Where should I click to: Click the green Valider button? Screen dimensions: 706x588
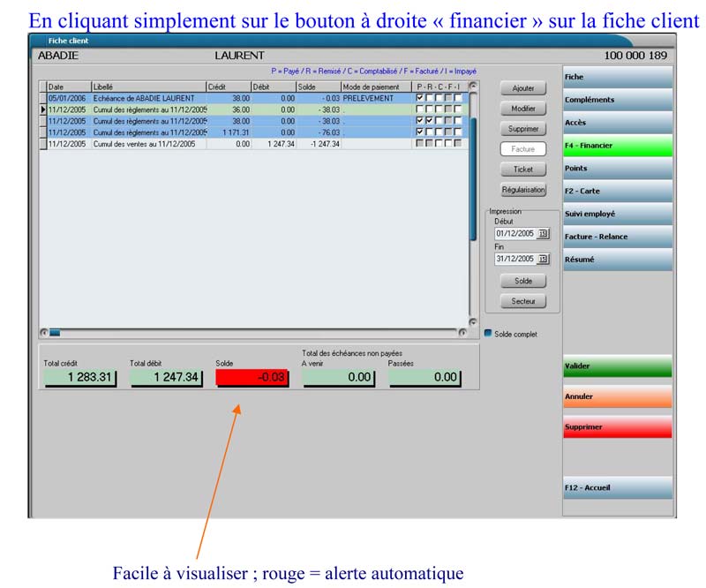coord(617,366)
